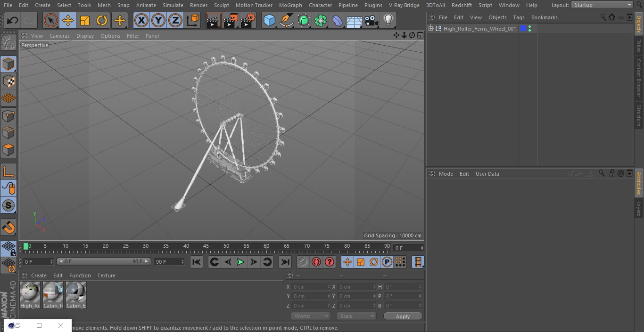
Task: Go to start of animation
Action: (x=197, y=262)
